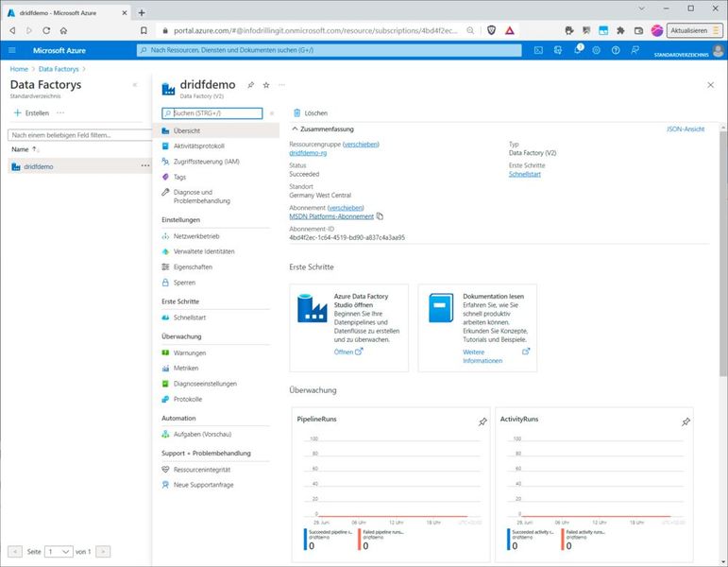Screen dimensions: 728x567
Task: Click Erstellen to create data factory
Action: [x=31, y=112]
